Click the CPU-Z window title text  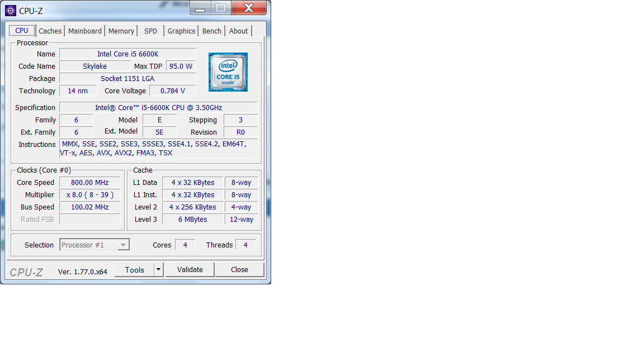point(31,11)
